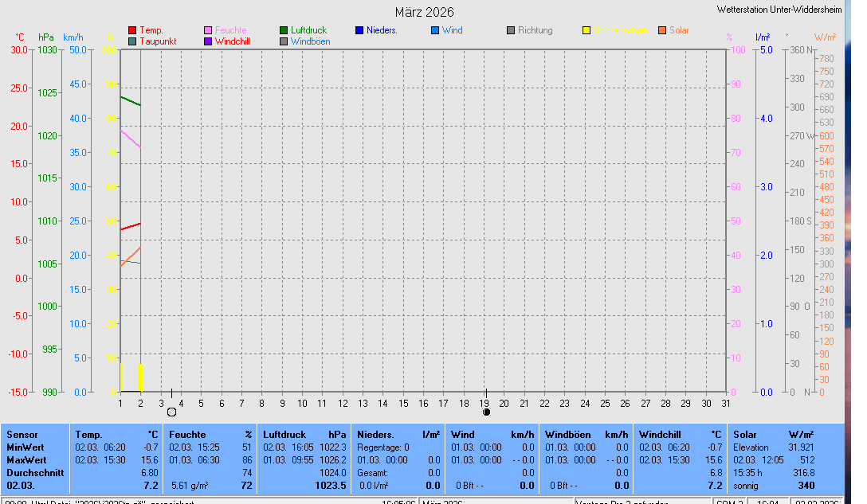Click the light blue Wind legend square

coord(435,30)
